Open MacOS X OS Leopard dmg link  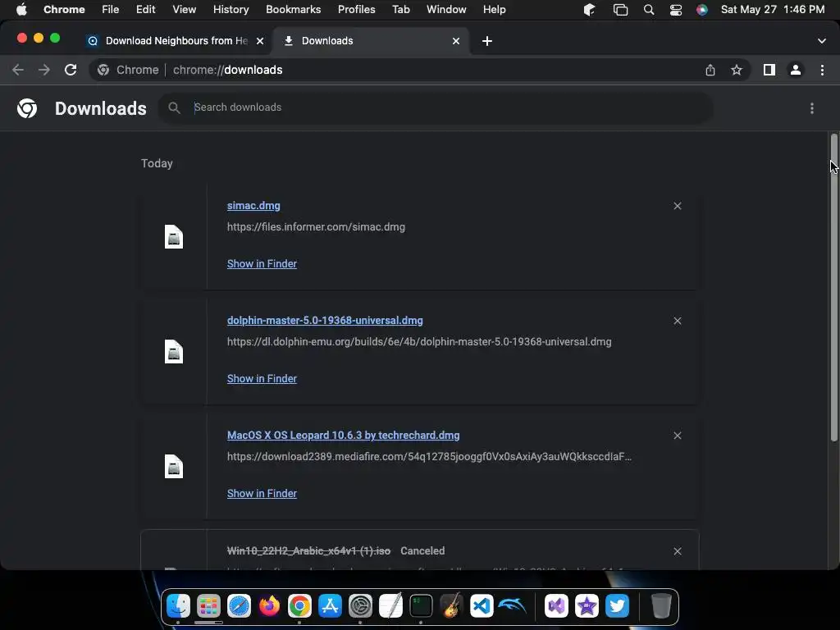[x=343, y=436]
